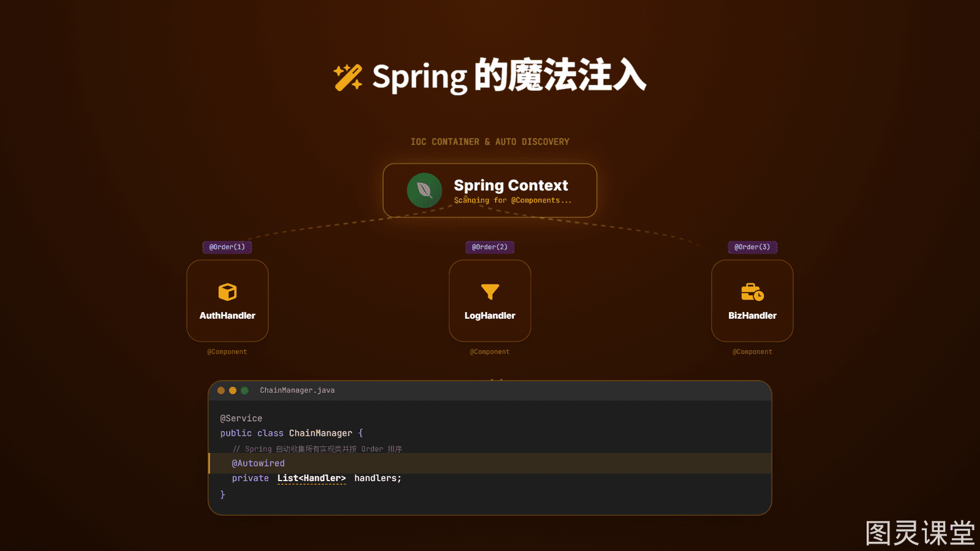980x551 pixels.
Task: Click the LogHandler label
Action: click(x=490, y=316)
